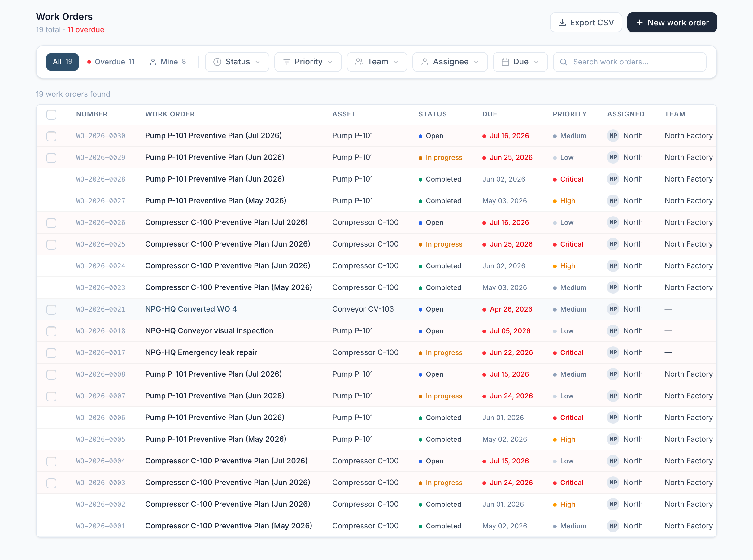Tick the checkbox for WO-2026-0021
753x560 pixels.
coord(51,309)
